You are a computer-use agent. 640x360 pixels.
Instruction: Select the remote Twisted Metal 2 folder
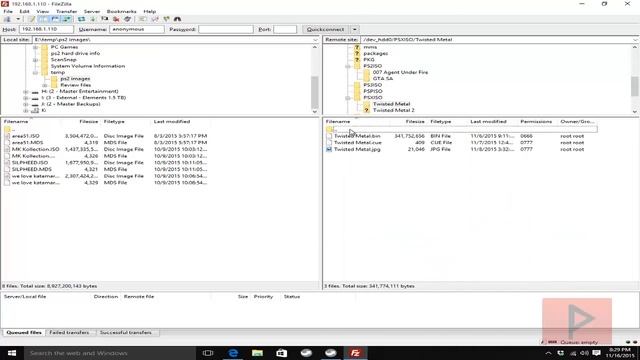point(393,110)
